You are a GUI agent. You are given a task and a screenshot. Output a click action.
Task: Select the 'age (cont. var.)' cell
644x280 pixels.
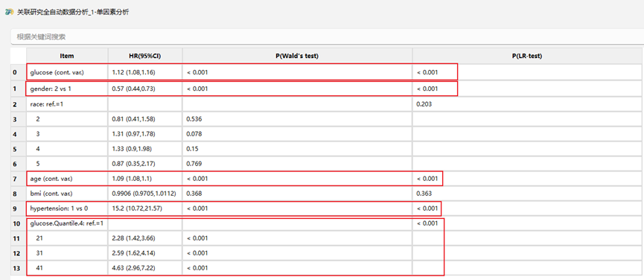click(67, 179)
